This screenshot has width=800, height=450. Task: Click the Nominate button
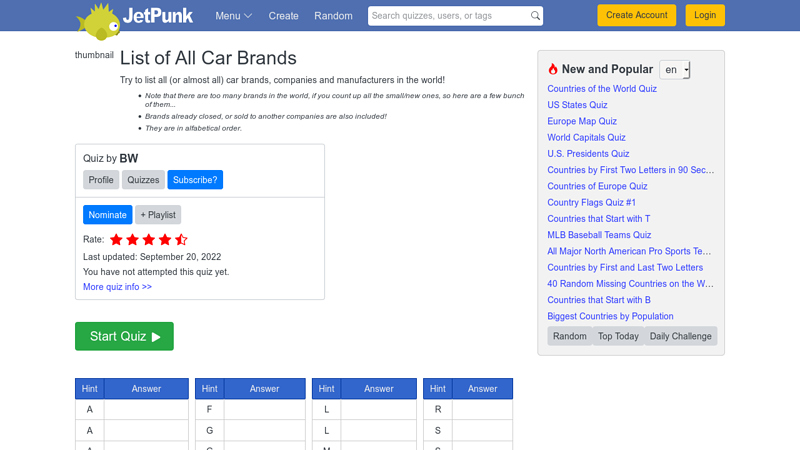coord(108,215)
